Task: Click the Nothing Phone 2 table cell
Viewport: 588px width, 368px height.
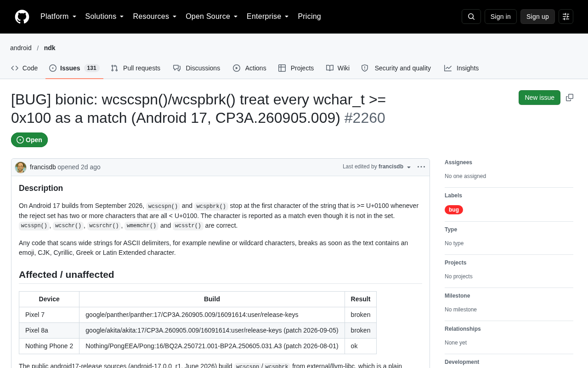Action: [x=49, y=346]
